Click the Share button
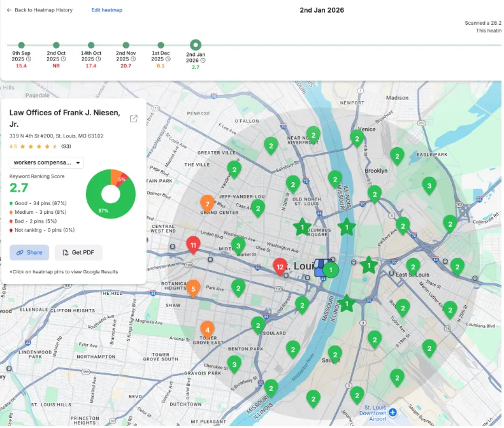504x428 pixels. [29, 253]
